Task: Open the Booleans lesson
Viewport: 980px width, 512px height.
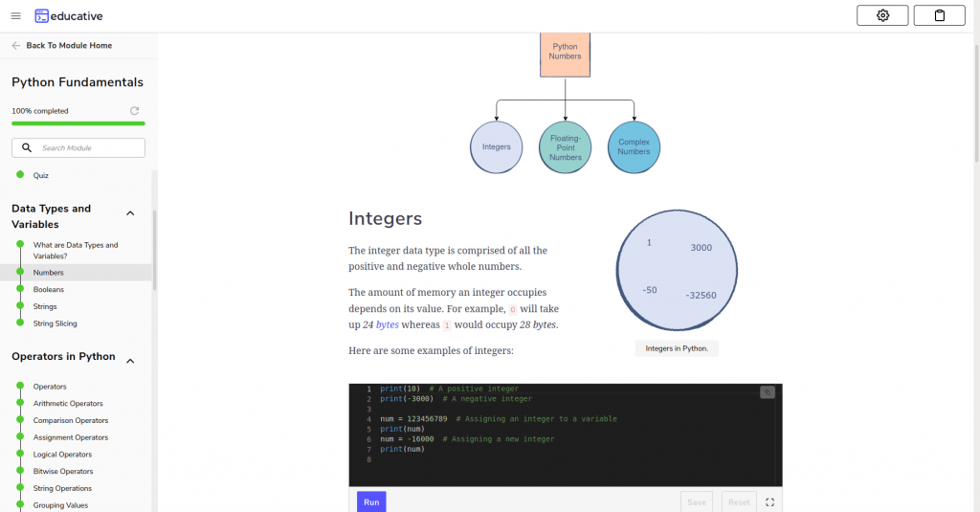Action: [x=48, y=289]
